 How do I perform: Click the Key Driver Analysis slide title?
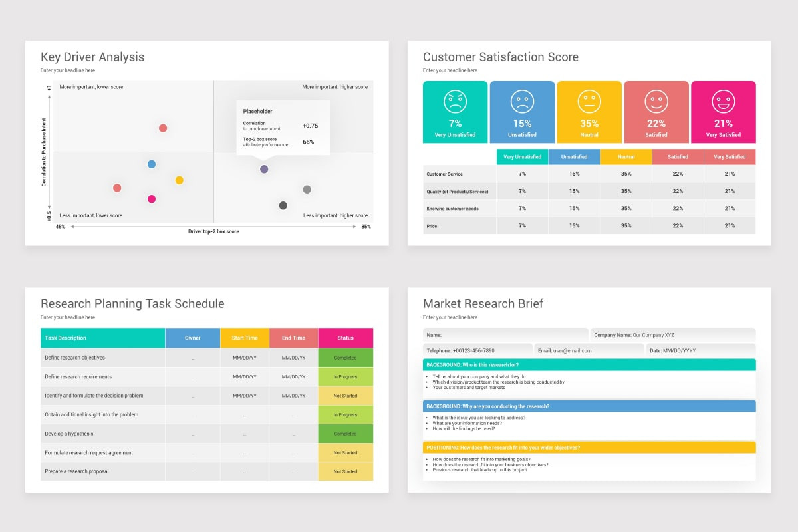click(x=92, y=57)
